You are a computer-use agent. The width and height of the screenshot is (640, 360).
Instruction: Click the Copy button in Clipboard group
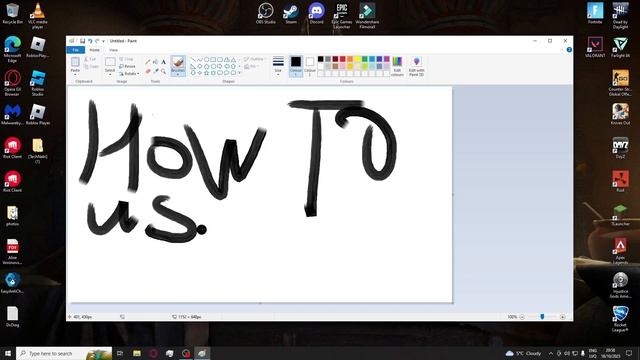[x=91, y=67]
